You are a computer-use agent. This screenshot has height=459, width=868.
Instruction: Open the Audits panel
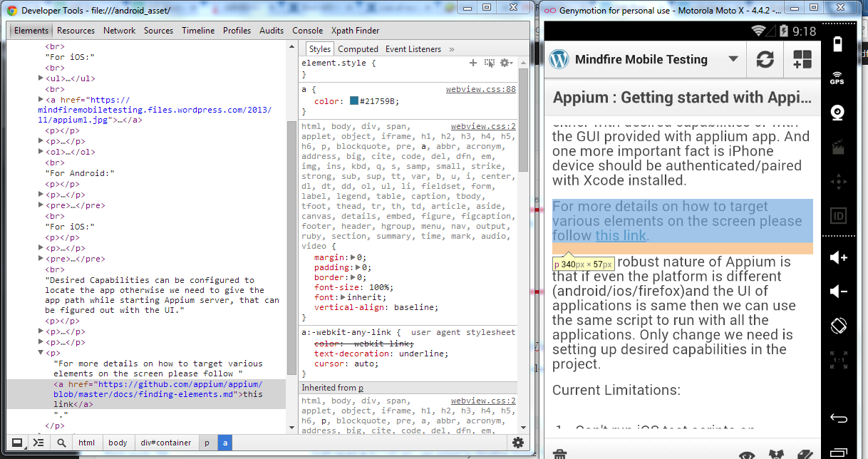coord(272,31)
